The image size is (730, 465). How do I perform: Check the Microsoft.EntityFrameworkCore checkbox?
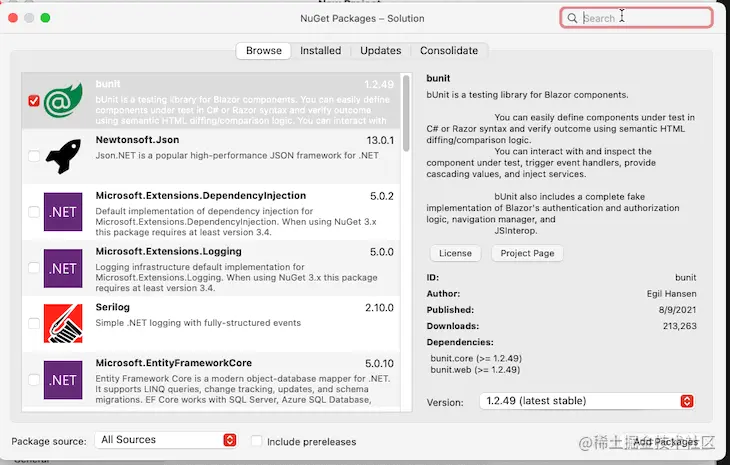click(x=34, y=379)
